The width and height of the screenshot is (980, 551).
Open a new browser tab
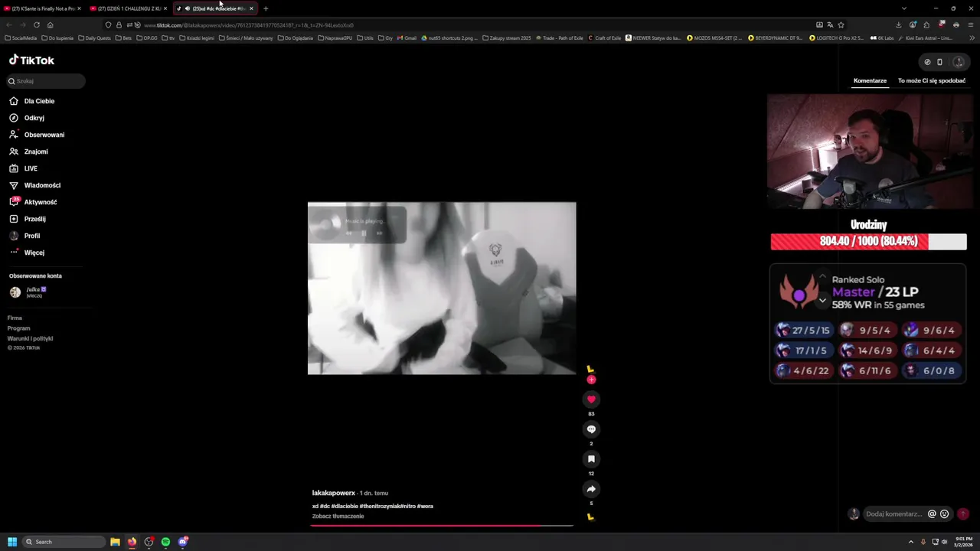(266, 8)
